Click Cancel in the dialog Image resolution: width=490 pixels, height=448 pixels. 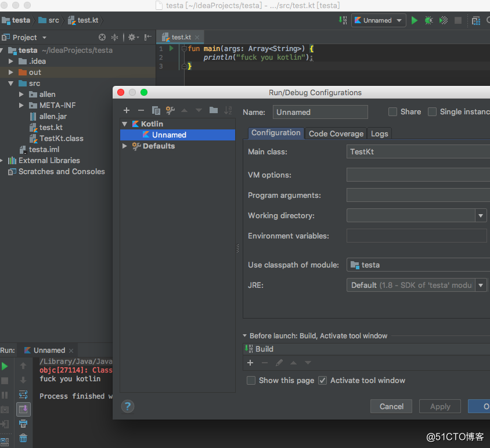click(x=391, y=406)
